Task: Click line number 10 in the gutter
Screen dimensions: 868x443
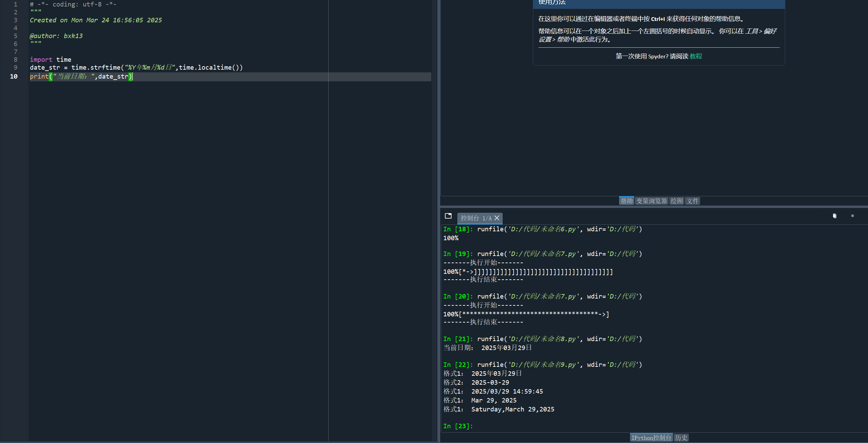Action: click(x=14, y=77)
